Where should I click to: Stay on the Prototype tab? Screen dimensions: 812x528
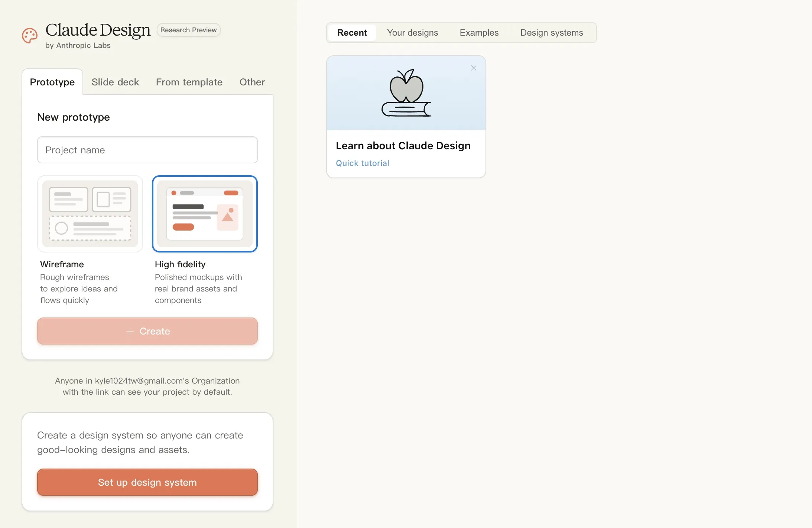(52, 82)
